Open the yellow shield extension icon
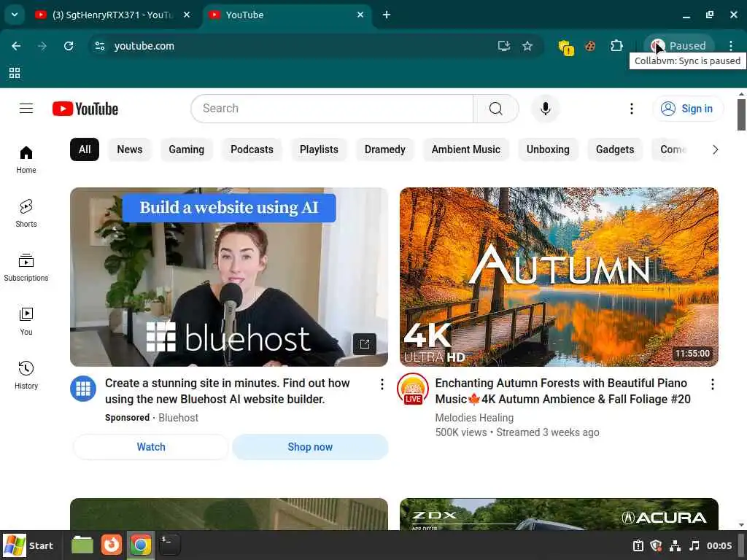 point(566,47)
